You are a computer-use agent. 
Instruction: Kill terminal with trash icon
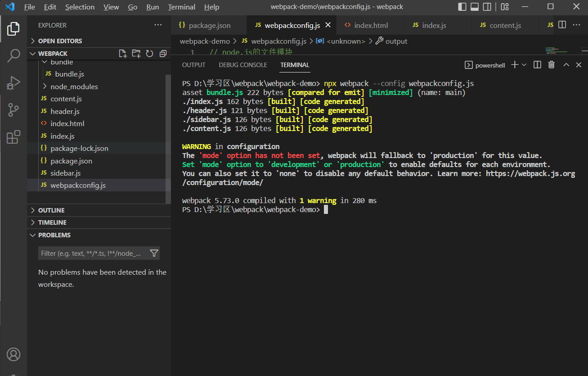552,65
